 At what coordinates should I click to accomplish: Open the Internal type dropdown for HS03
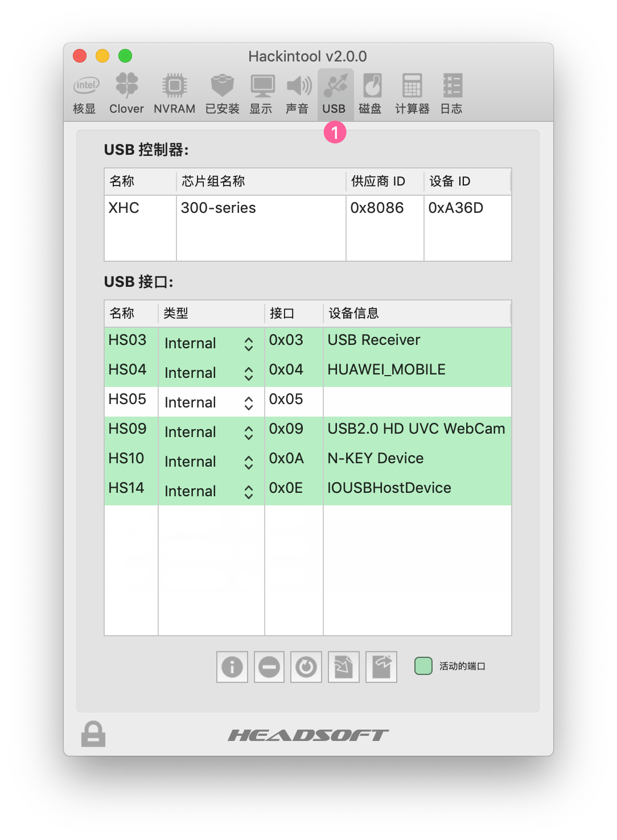point(249,344)
